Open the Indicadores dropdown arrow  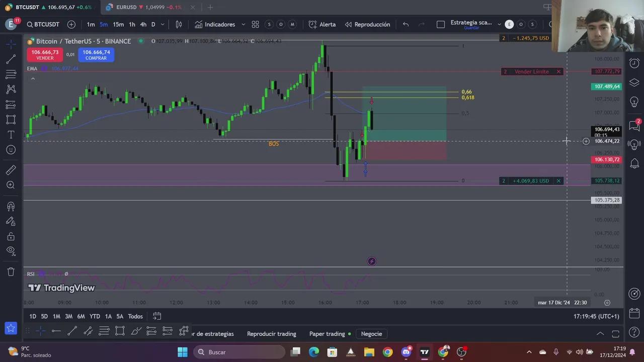point(244,25)
